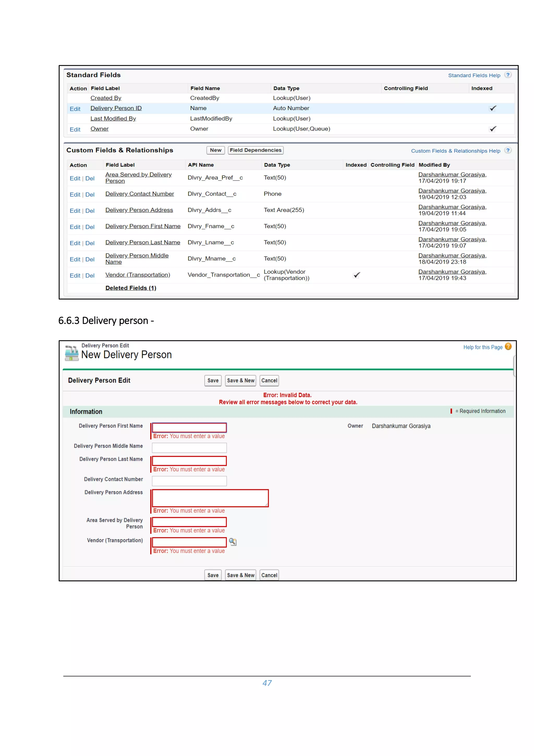The width and height of the screenshot is (534, 756).
Task: Click the Delivery Person First Name input
Action: click(189, 427)
